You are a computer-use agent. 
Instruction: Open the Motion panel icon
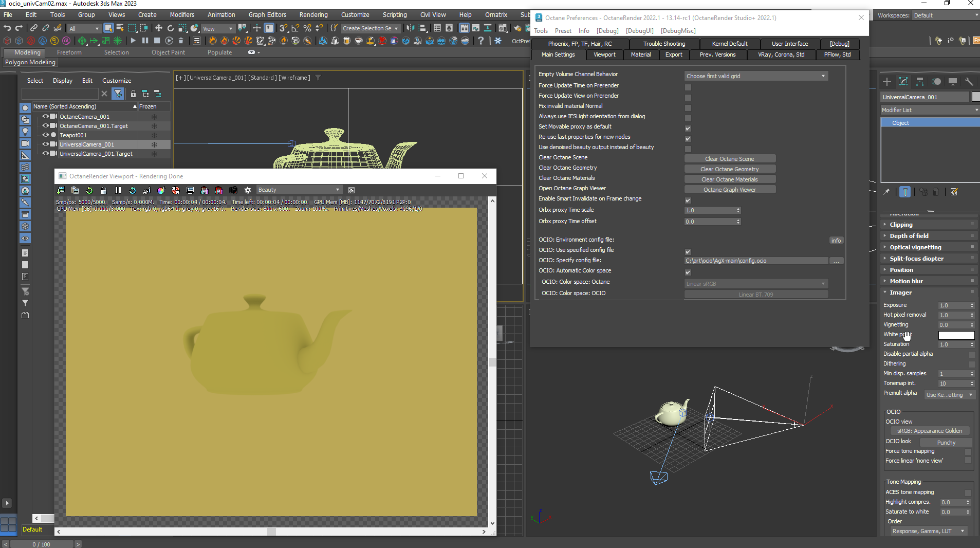936,82
